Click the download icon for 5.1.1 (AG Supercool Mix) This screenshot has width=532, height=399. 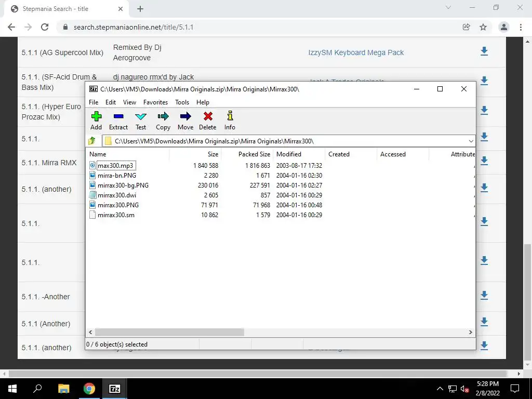point(484,51)
